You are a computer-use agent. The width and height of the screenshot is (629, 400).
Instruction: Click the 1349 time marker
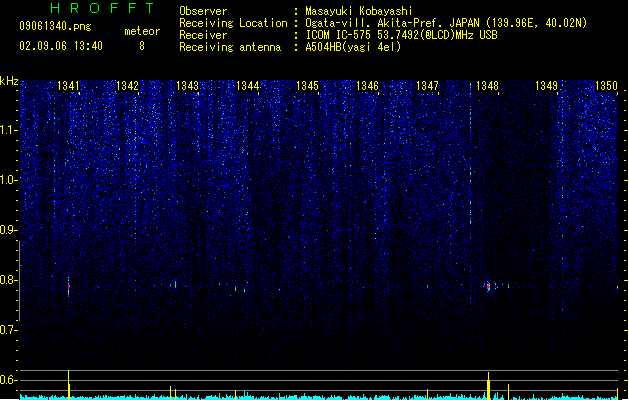click(546, 86)
